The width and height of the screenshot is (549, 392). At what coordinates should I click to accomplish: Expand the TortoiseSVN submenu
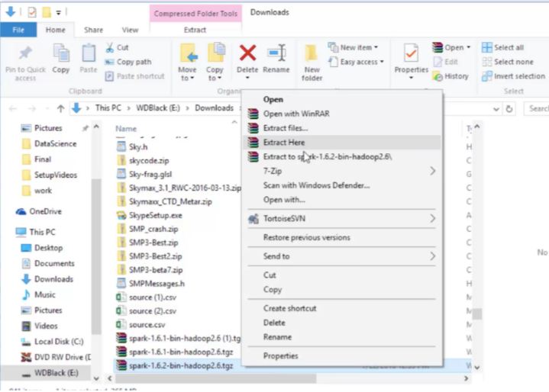pyautogui.click(x=342, y=219)
